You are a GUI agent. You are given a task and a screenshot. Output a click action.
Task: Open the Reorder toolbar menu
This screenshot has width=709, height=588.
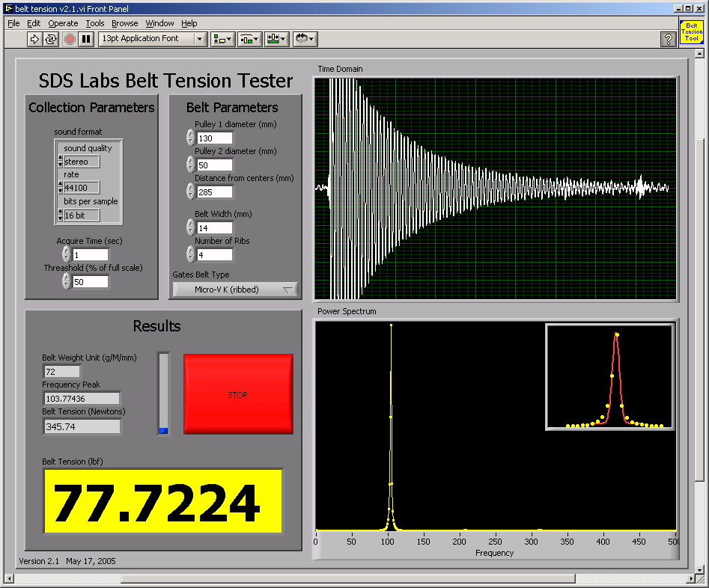tap(305, 39)
